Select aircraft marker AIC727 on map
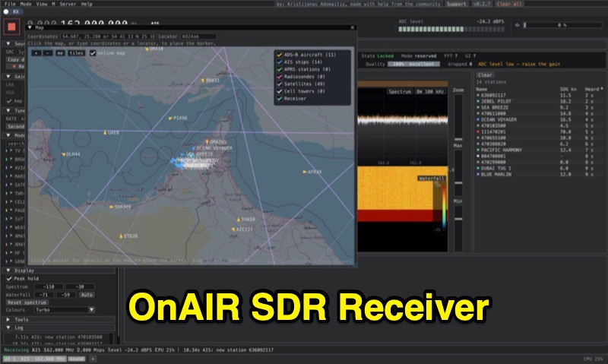608x364 pixels. point(233,229)
